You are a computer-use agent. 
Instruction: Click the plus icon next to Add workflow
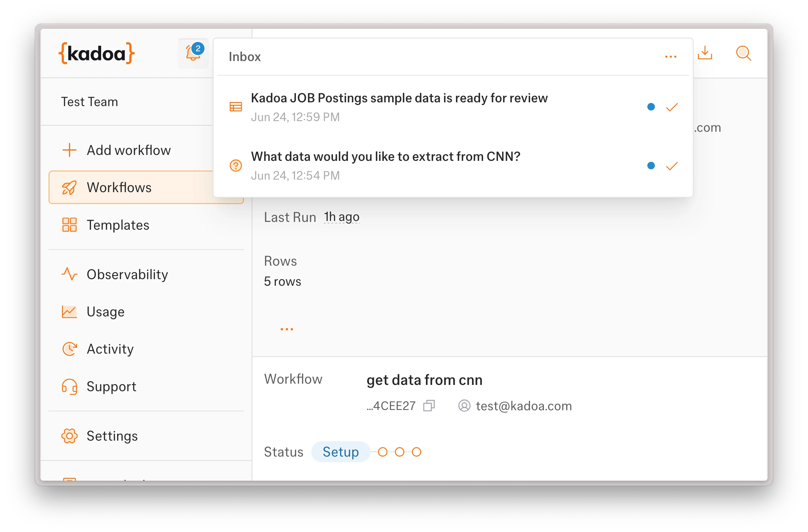(x=70, y=150)
